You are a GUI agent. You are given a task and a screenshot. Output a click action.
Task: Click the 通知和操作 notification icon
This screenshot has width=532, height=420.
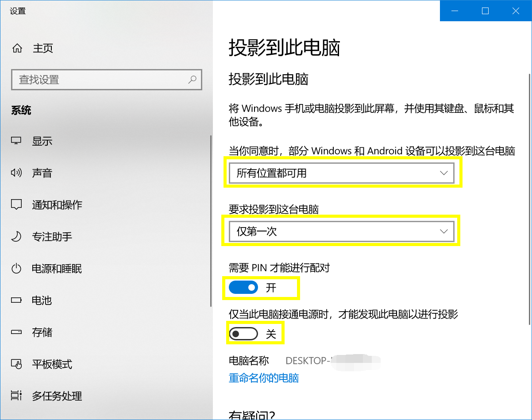click(16, 204)
